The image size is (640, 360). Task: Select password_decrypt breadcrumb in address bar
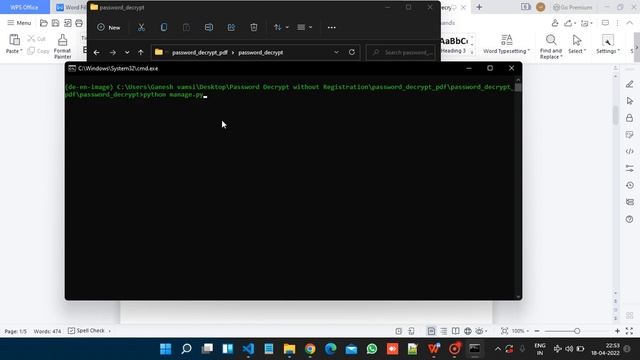click(260, 52)
